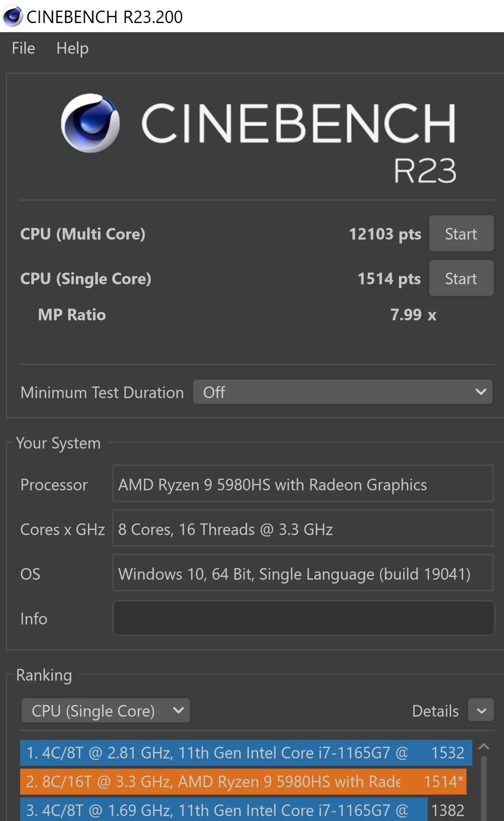Start the CPU Multi Core test
504x821 pixels.
click(x=461, y=233)
